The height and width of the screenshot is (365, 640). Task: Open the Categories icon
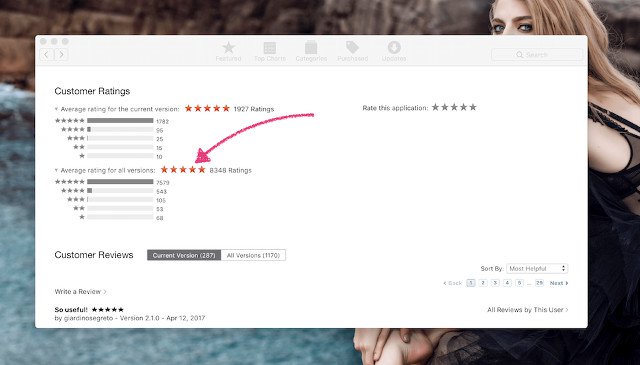(311, 48)
